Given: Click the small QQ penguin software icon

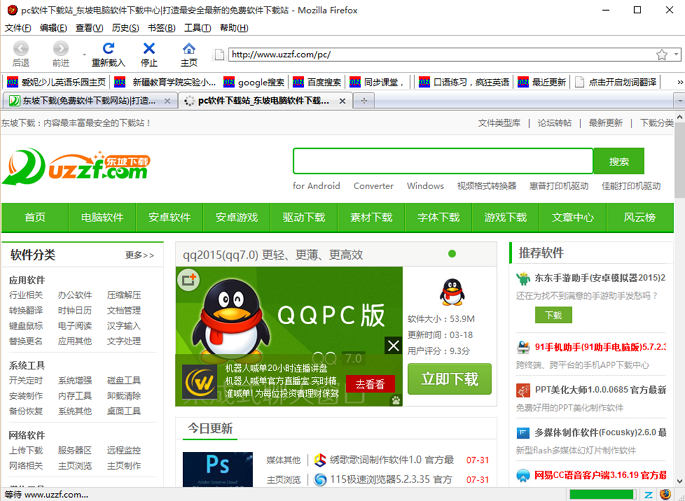Looking at the screenshot, I should (x=452, y=292).
